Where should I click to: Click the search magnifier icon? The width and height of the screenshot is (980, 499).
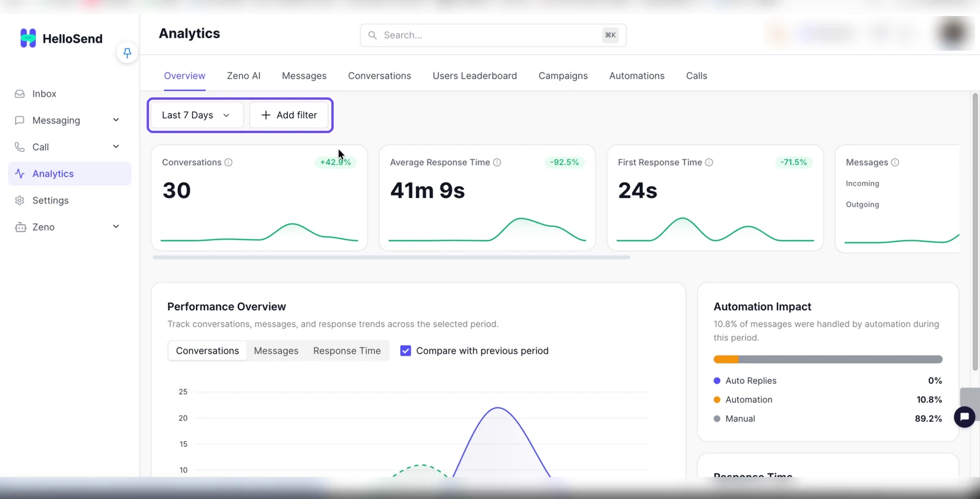pyautogui.click(x=372, y=35)
